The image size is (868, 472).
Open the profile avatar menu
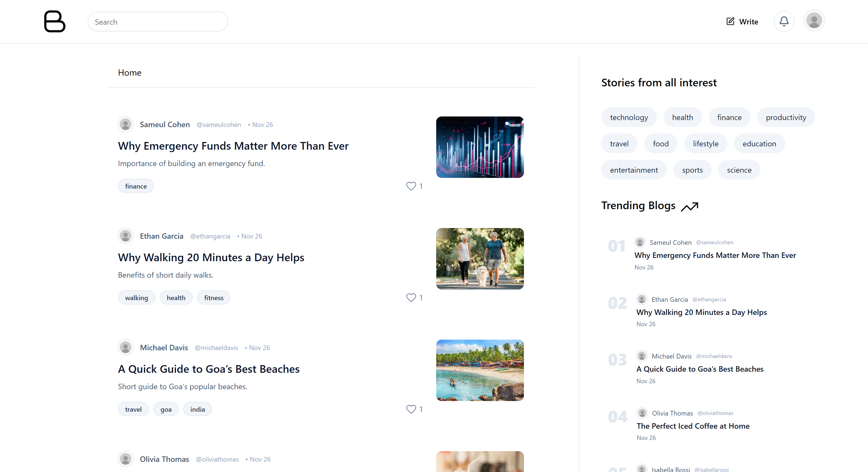(x=814, y=21)
